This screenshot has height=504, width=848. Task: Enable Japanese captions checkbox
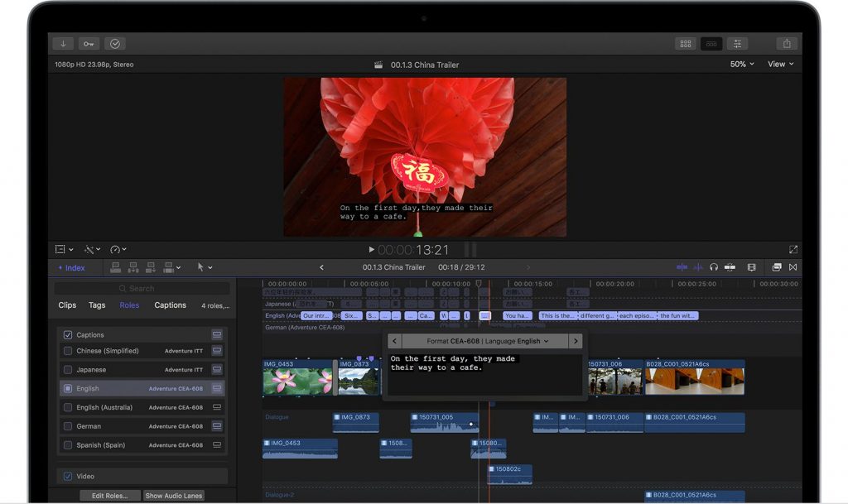click(x=68, y=370)
